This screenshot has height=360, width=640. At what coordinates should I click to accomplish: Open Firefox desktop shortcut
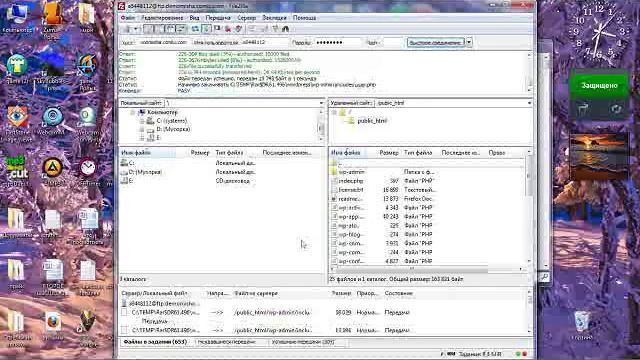(52, 325)
